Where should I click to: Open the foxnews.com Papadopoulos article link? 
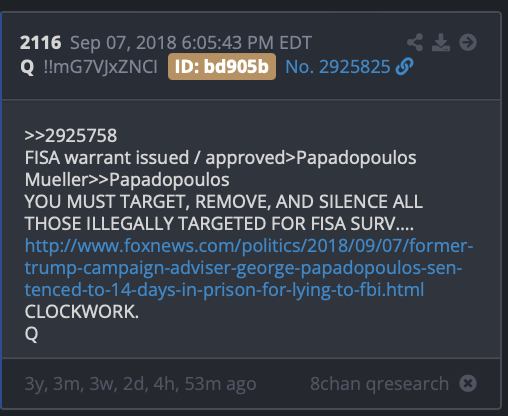pos(249,267)
